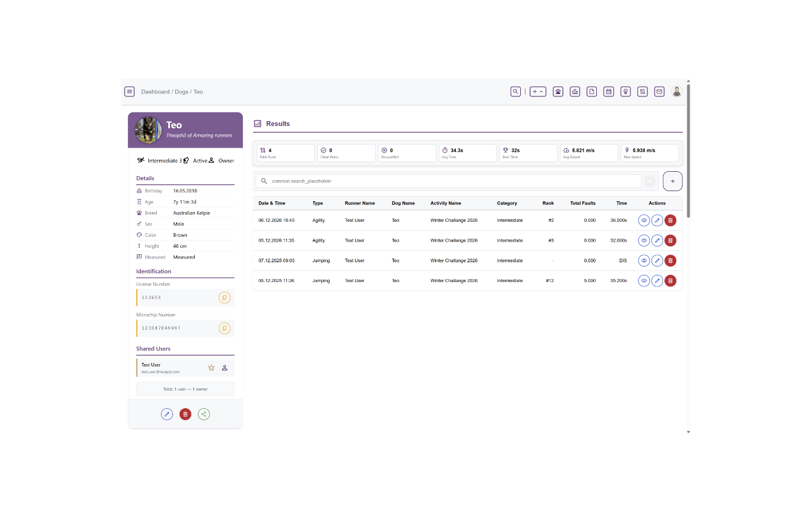Viewport: 812px width, 513px height.
Task: Copy the license number 123654
Action: pyautogui.click(x=224, y=297)
